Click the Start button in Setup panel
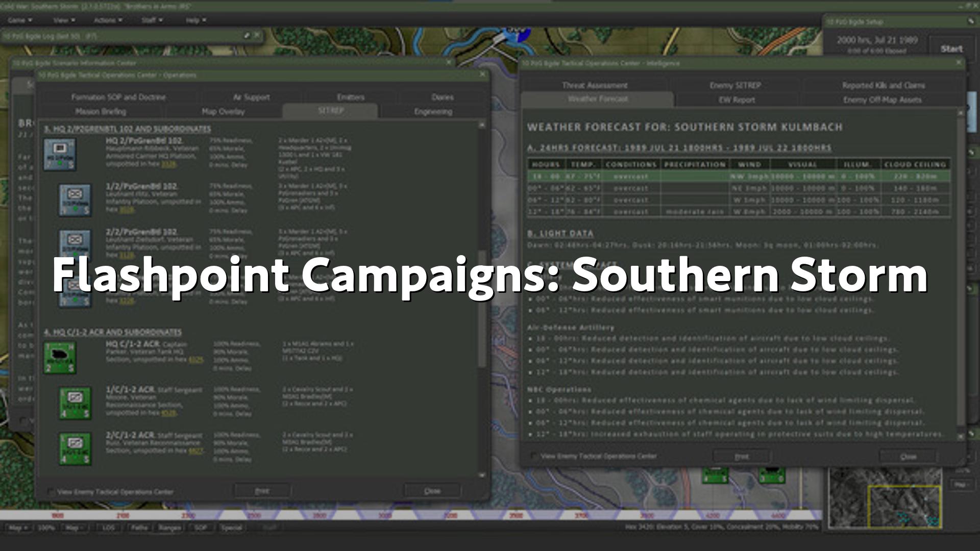 click(951, 49)
